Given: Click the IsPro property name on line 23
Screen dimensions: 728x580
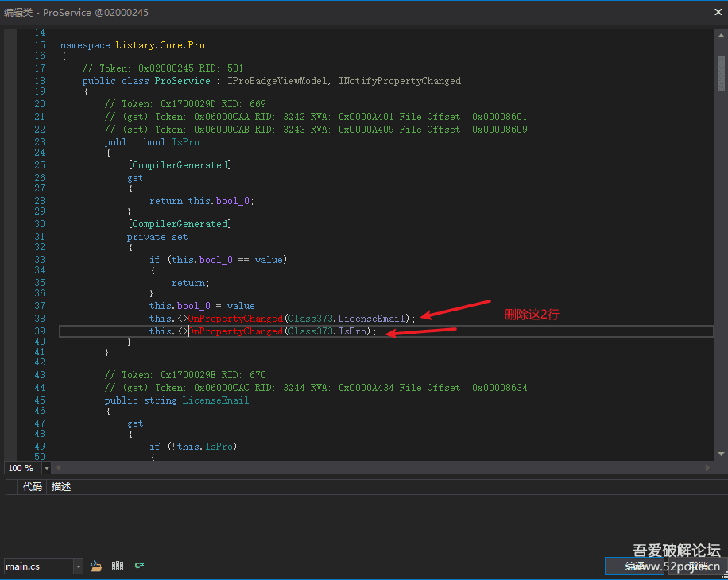Looking at the screenshot, I should (185, 142).
